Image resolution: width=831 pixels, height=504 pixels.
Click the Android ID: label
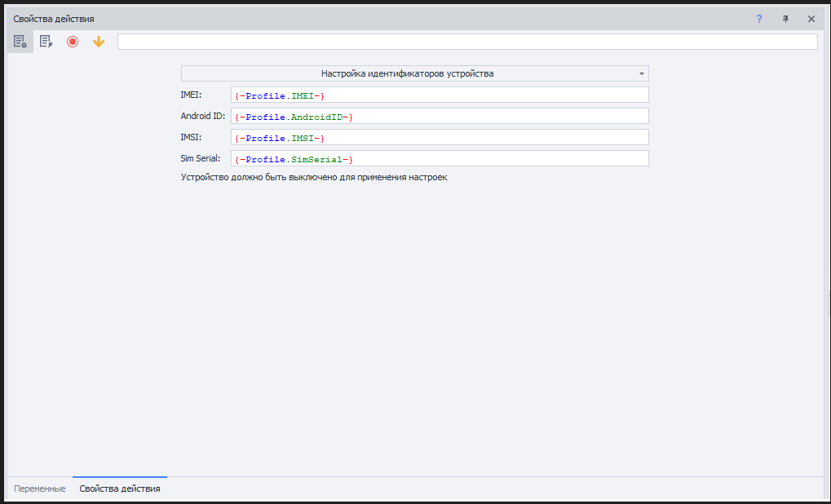click(x=203, y=116)
